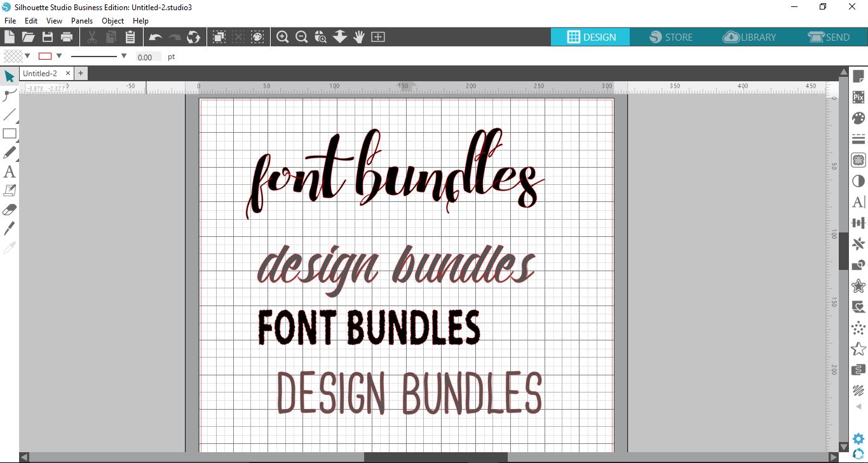Image resolution: width=868 pixels, height=463 pixels.
Task: Open the Image Effects half-circle panel
Action: pyautogui.click(x=858, y=181)
